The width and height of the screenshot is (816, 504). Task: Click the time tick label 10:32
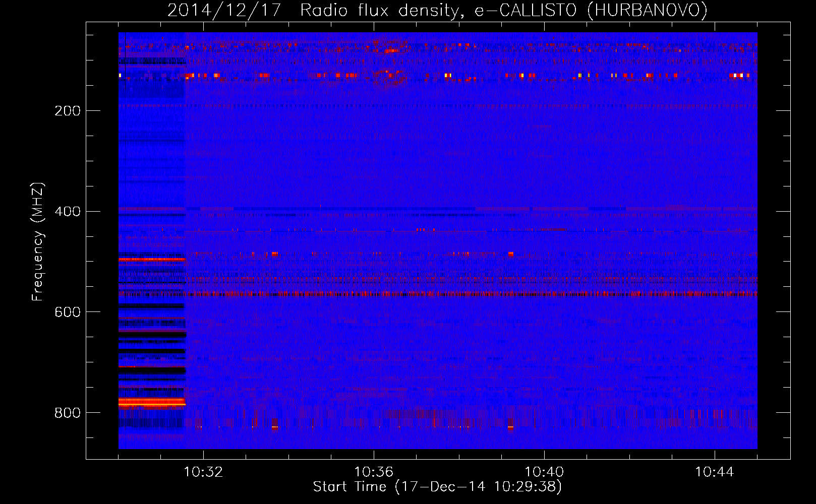203,472
